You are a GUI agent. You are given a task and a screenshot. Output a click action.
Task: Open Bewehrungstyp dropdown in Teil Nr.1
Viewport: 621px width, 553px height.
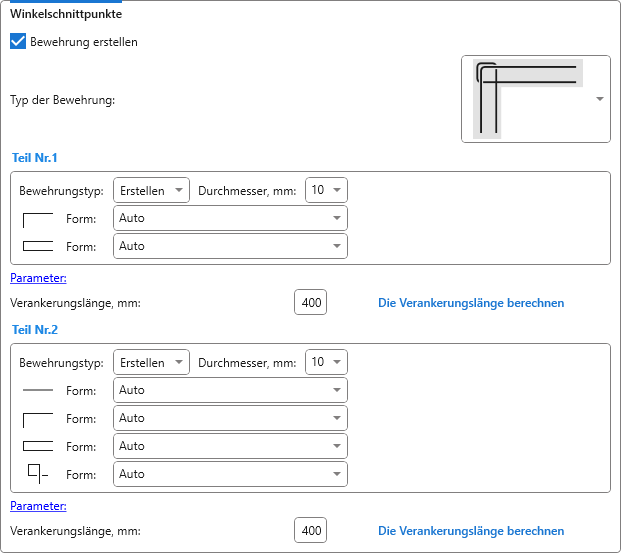pyautogui.click(x=151, y=190)
